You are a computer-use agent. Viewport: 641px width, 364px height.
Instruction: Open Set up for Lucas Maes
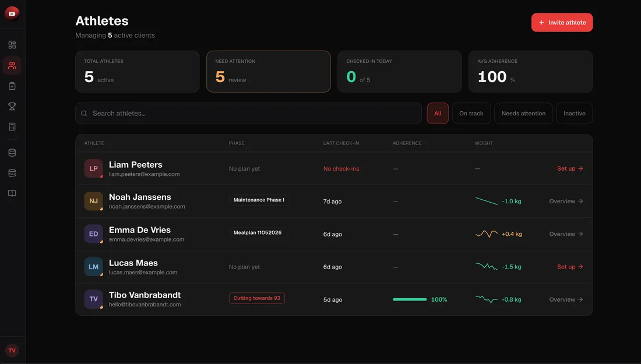[570, 266]
